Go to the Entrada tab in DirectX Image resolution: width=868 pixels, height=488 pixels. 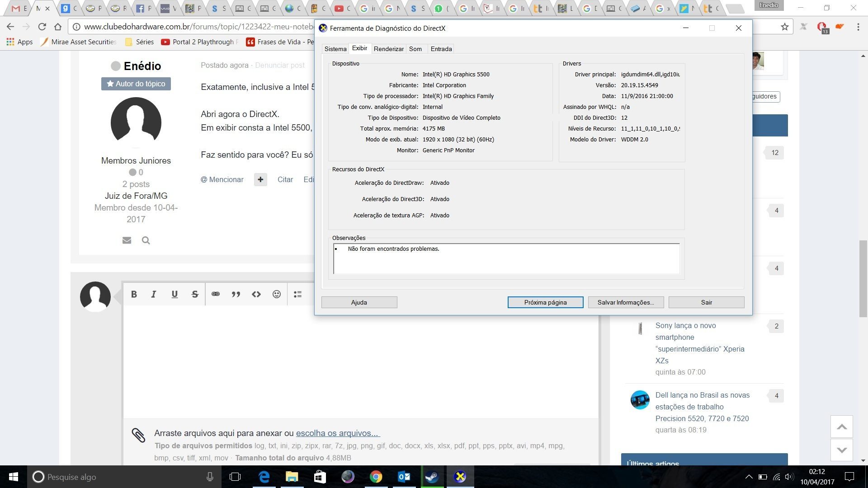point(441,49)
